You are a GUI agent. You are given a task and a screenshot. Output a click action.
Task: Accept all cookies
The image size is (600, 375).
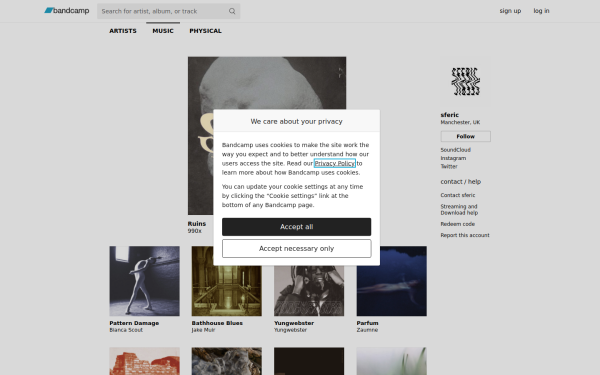coord(297,227)
